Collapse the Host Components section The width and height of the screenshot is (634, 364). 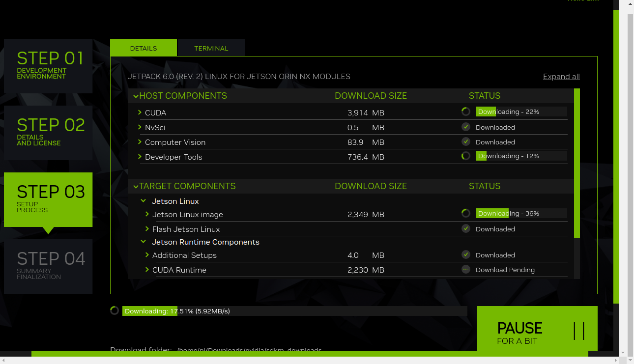click(x=136, y=96)
